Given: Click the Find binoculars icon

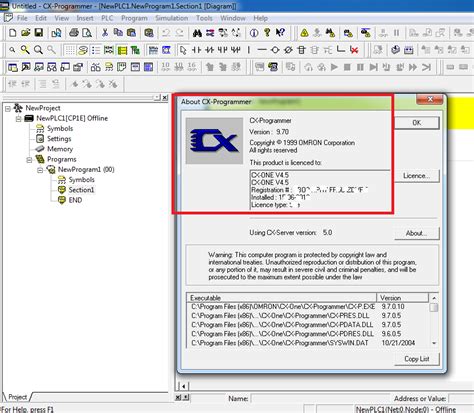Looking at the screenshot, I should coord(197,33).
